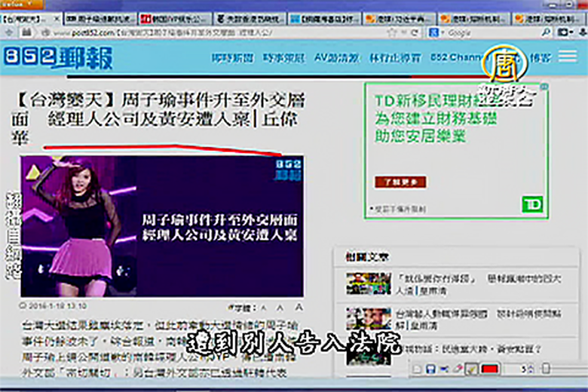Click the TD bank logo in ad
Viewport: 588px width, 392px height.
point(532,204)
